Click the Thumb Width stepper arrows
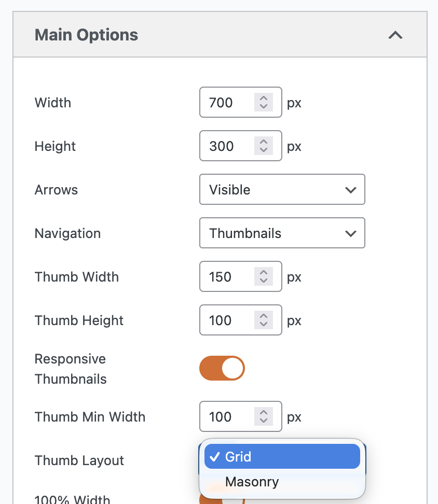This screenshot has height=504, width=438. tap(264, 277)
